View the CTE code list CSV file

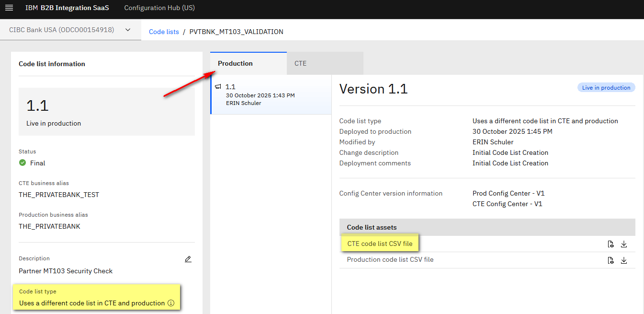[610, 244]
